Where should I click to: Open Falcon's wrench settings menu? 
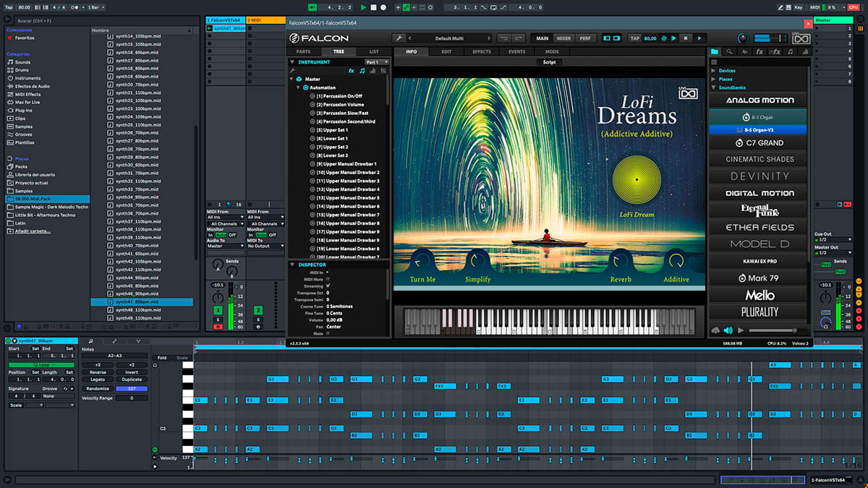(399, 38)
